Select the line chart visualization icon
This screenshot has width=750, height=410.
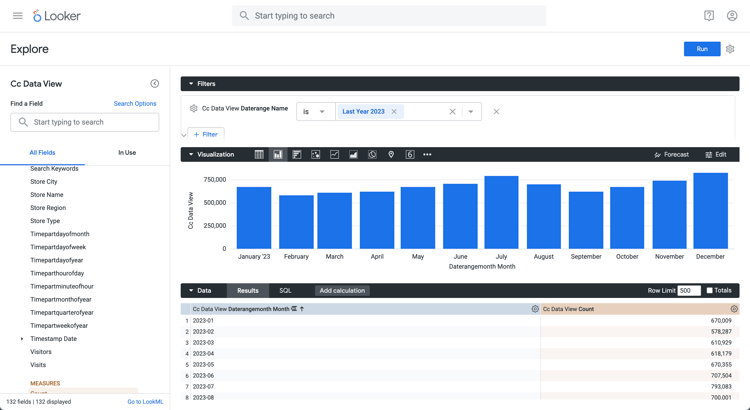click(x=334, y=155)
